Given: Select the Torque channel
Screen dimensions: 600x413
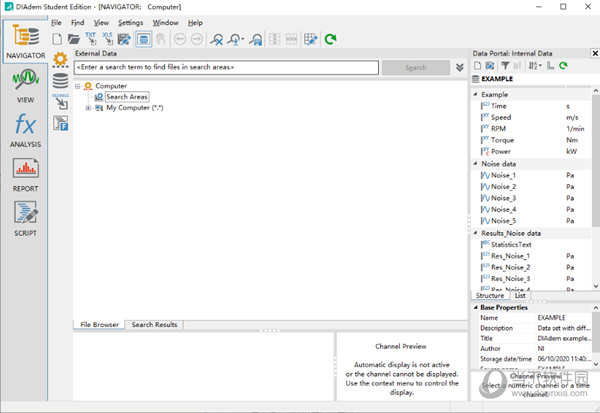Looking at the screenshot, I should click(502, 140).
